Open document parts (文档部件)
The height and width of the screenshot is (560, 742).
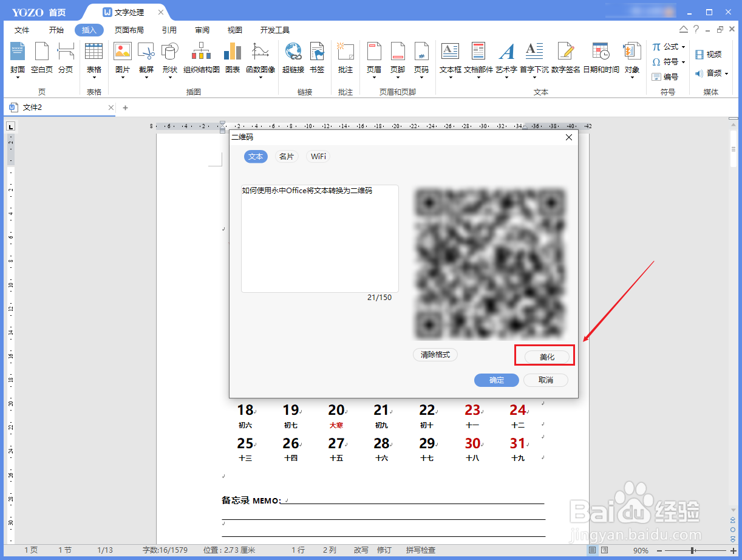478,60
